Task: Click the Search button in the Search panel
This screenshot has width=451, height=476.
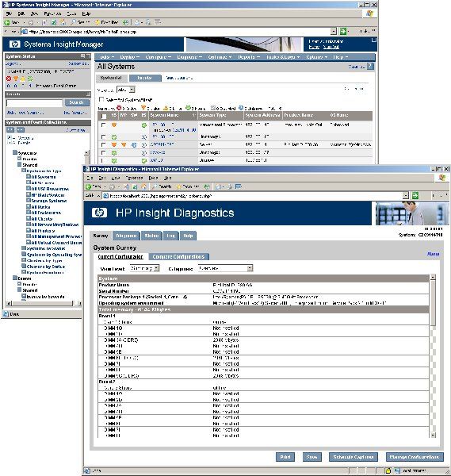Action: pyautogui.click(x=77, y=102)
